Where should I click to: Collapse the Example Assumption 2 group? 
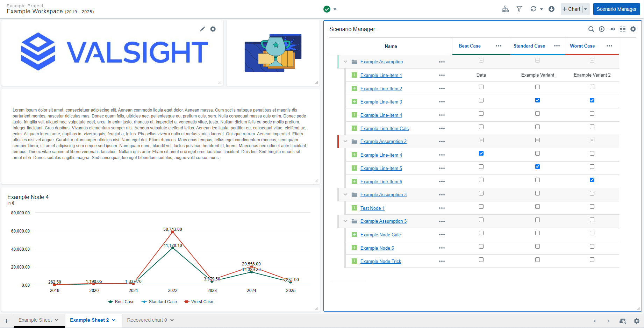[345, 141]
